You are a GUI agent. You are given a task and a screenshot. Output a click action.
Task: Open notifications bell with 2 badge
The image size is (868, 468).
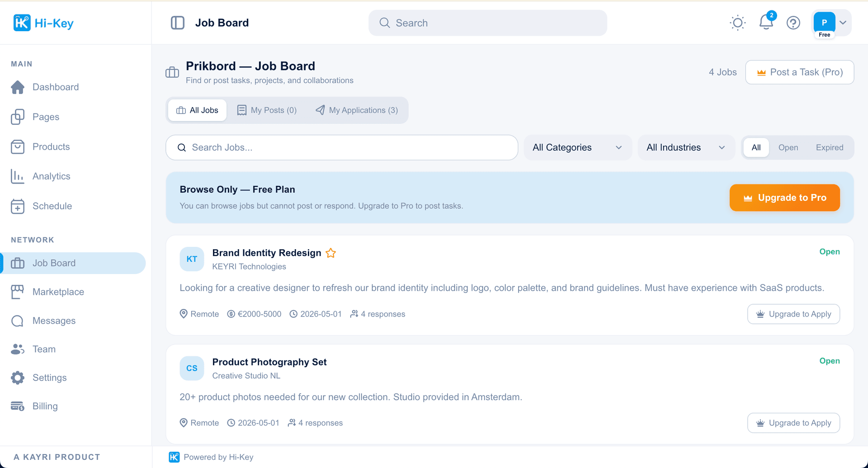(766, 22)
